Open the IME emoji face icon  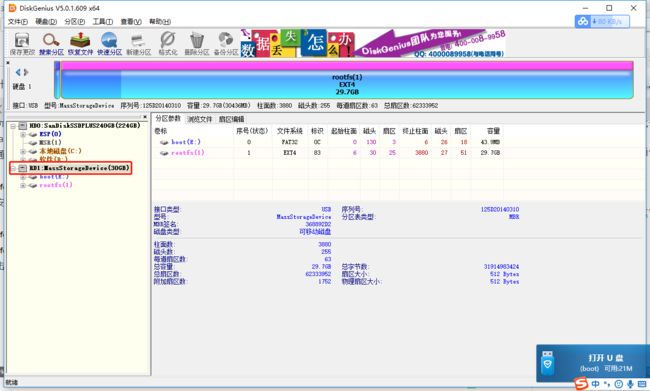coord(619,384)
